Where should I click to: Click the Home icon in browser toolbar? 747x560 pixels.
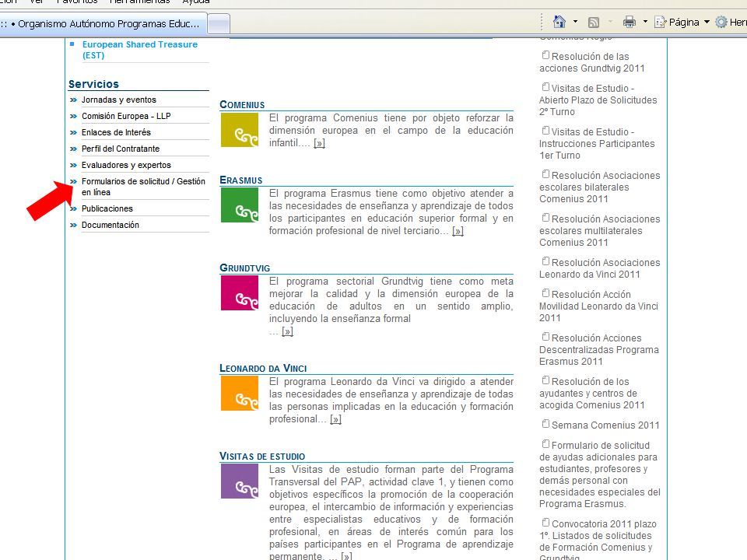pyautogui.click(x=559, y=22)
